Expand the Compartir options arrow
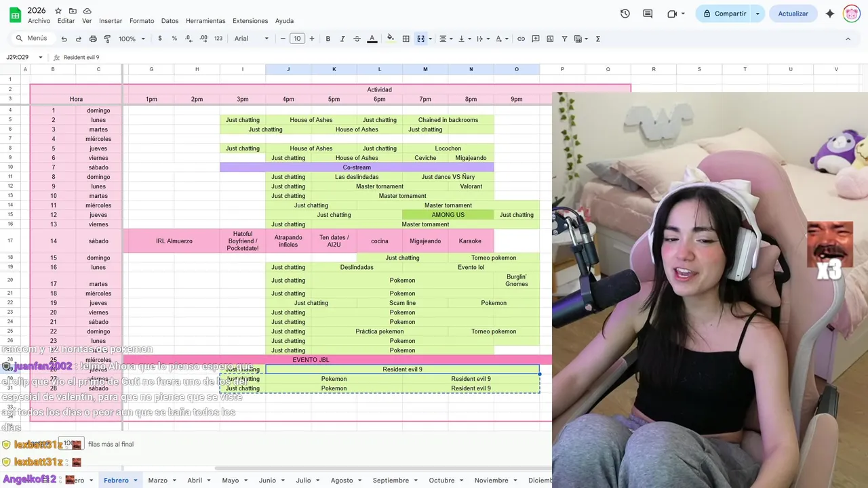Viewport: 868px width, 488px height. click(x=758, y=14)
